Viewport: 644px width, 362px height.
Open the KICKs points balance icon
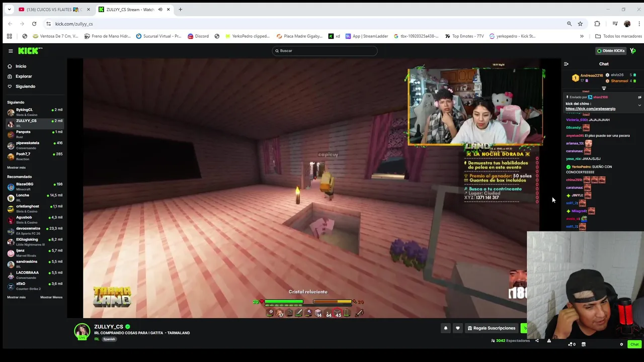[572, 344]
